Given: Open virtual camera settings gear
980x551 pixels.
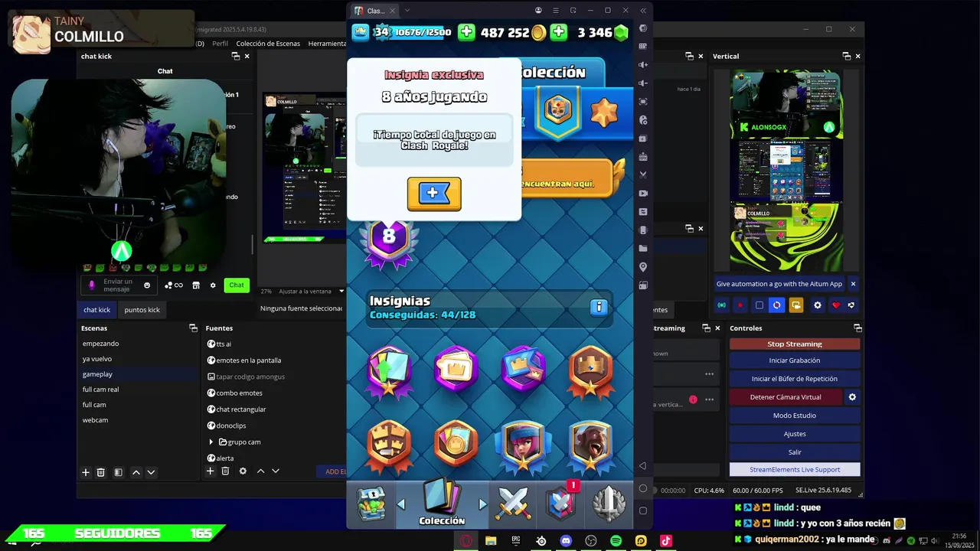Looking at the screenshot, I should 852,397.
